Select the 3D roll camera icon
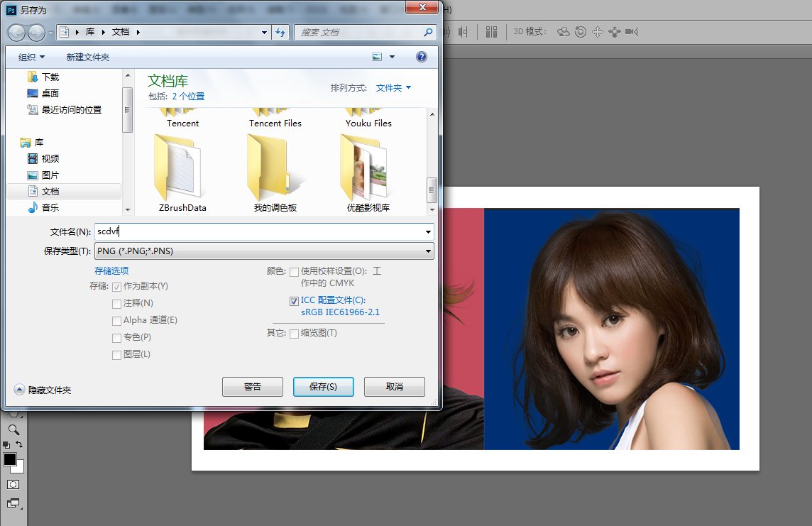Image resolution: width=812 pixels, height=526 pixels. (580, 32)
